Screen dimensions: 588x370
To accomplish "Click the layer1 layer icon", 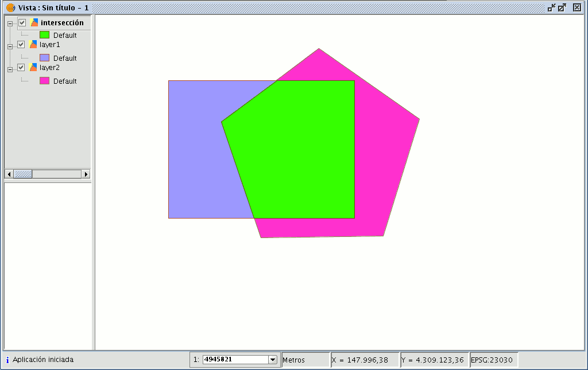I will tap(33, 45).
